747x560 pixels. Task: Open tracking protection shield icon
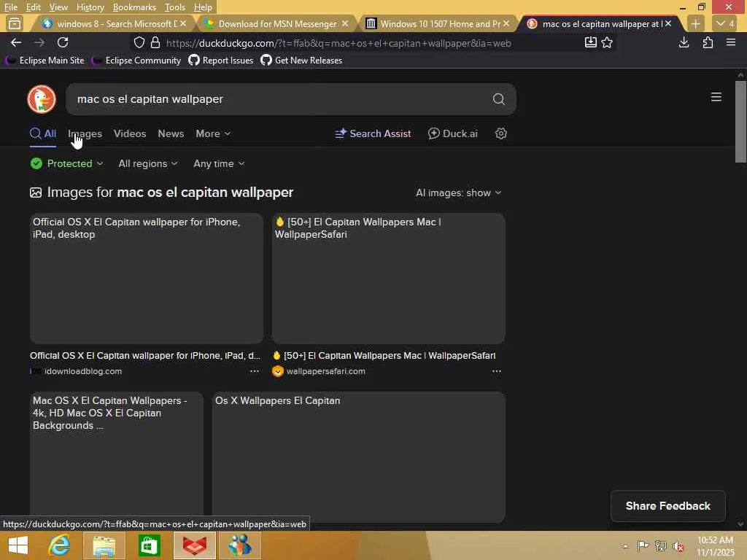coord(139,43)
